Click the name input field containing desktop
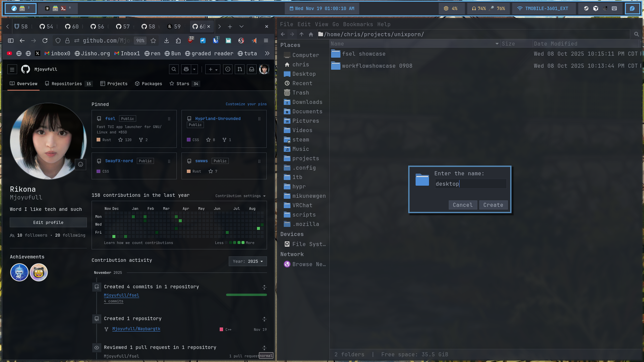Viewport: 644px width, 362px height. click(470, 184)
